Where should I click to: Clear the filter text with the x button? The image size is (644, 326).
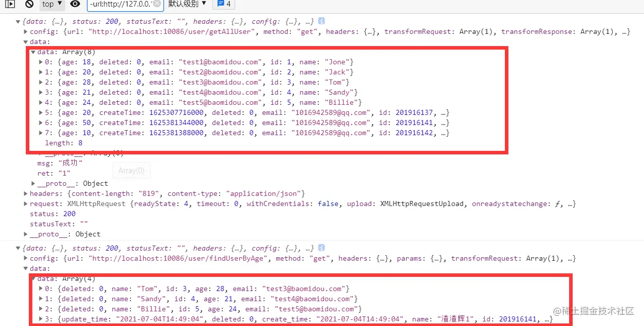157,4
